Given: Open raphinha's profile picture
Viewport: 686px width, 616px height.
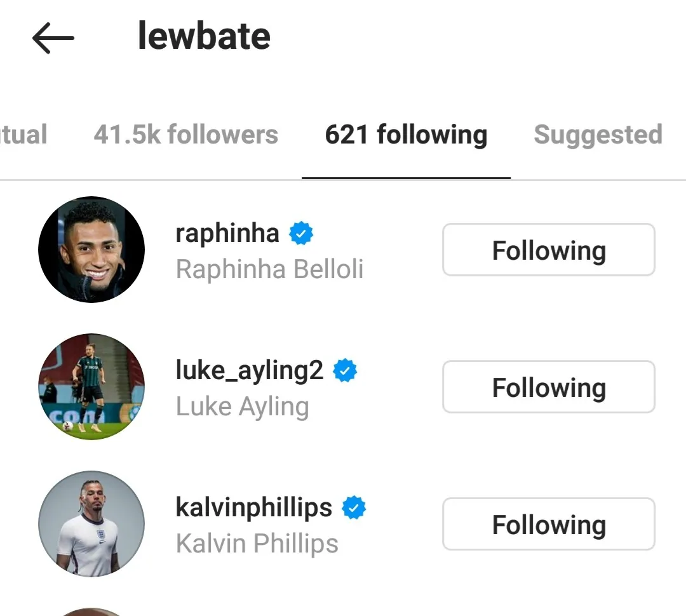Looking at the screenshot, I should (x=91, y=250).
